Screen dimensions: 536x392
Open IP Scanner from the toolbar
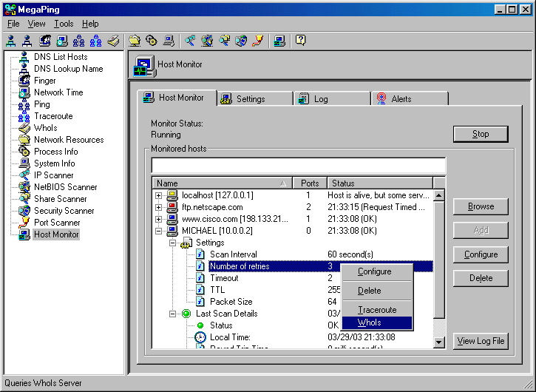pyautogui.click(x=190, y=41)
